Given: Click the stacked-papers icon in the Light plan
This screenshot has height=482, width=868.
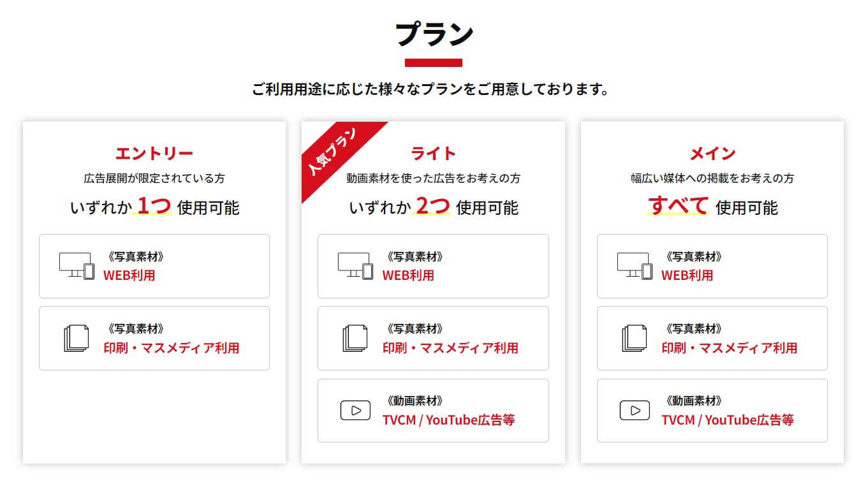Looking at the screenshot, I should coord(355,339).
